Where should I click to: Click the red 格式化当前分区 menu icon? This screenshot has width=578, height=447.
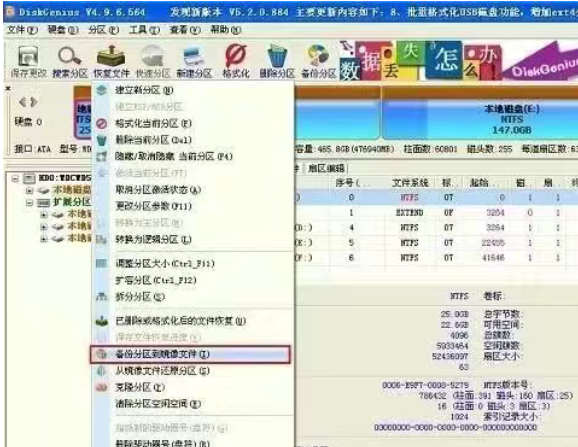101,123
